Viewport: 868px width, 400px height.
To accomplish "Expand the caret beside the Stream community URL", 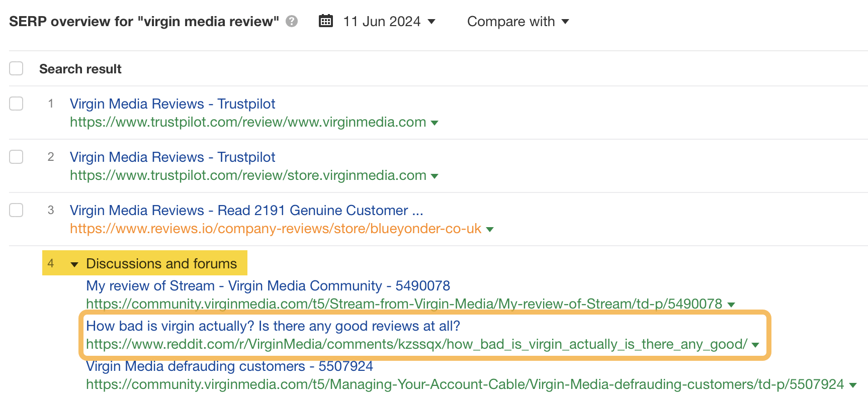I will [732, 305].
